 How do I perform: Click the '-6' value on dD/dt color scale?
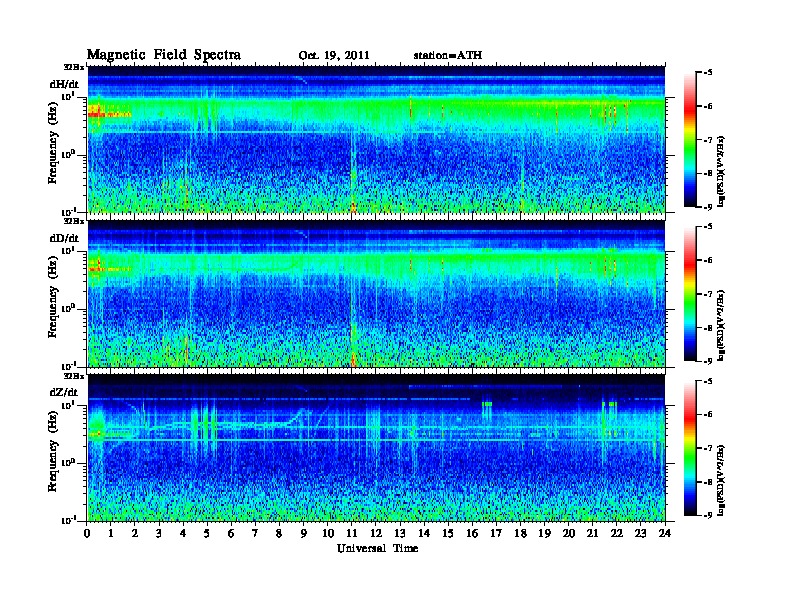[x=708, y=260]
